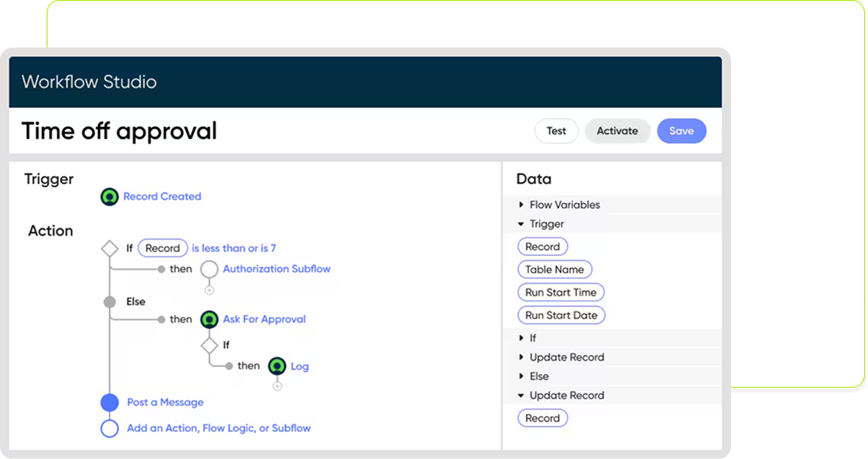Select the If condition diamond icon
The width and height of the screenshot is (868, 459).
[x=109, y=248]
